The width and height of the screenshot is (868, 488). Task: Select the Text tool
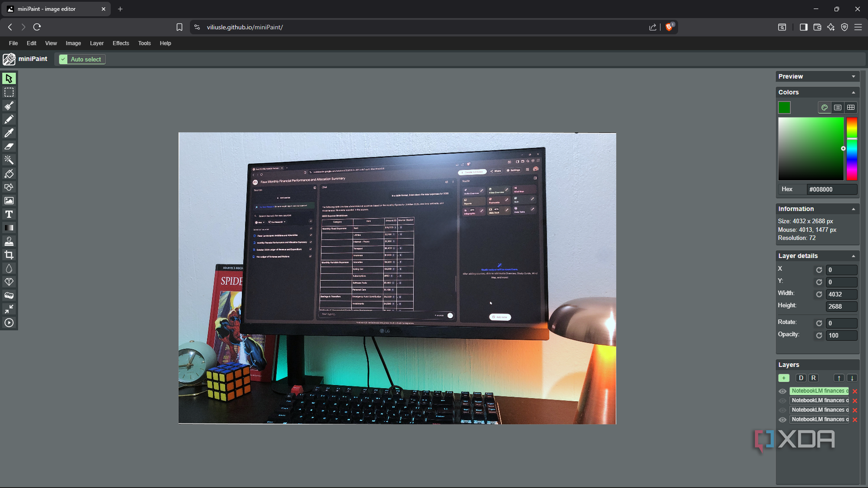pyautogui.click(x=9, y=214)
